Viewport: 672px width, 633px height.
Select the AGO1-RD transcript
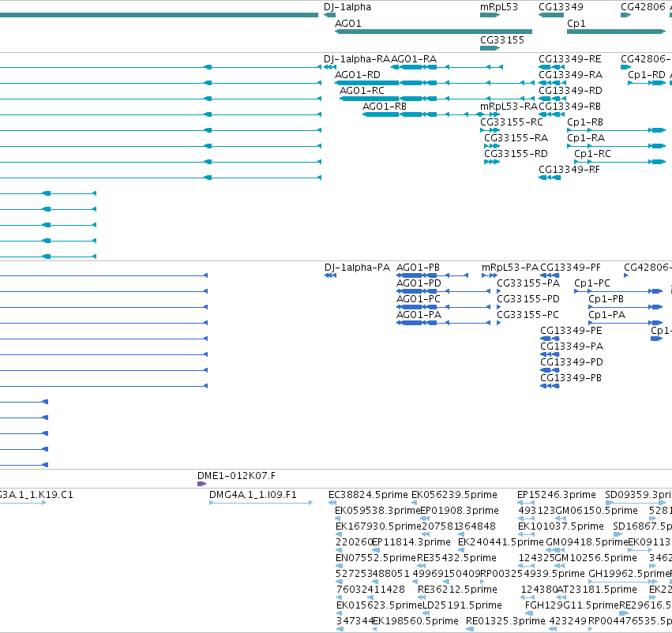click(x=435, y=83)
